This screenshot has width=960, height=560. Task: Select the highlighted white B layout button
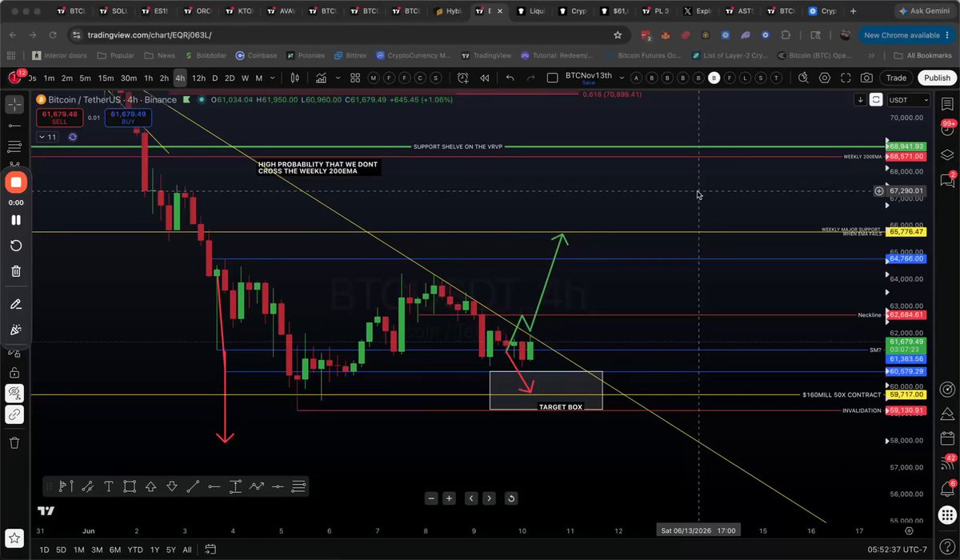point(714,78)
